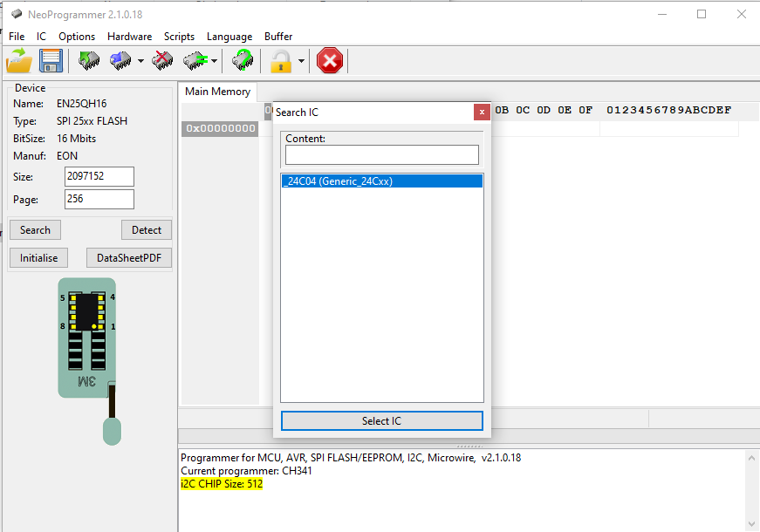Open the Language menu

tap(229, 37)
